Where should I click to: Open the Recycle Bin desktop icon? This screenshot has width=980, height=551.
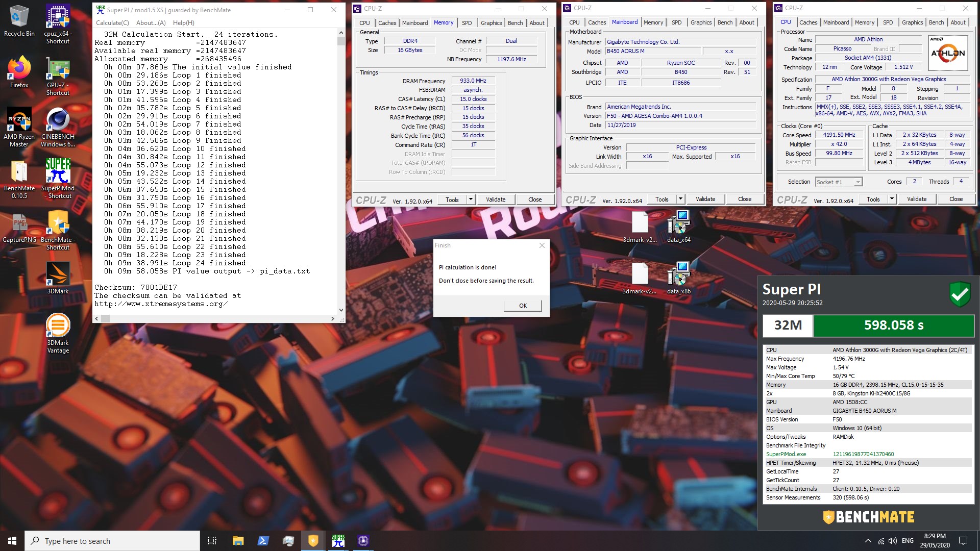tap(19, 21)
